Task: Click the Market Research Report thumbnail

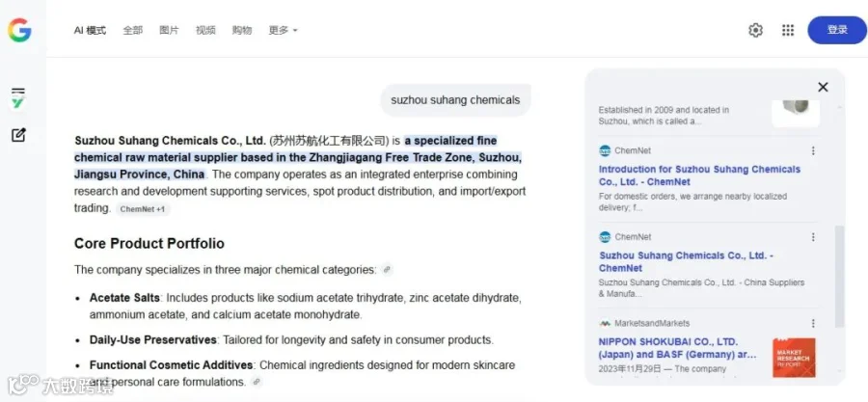Action: pos(794,358)
